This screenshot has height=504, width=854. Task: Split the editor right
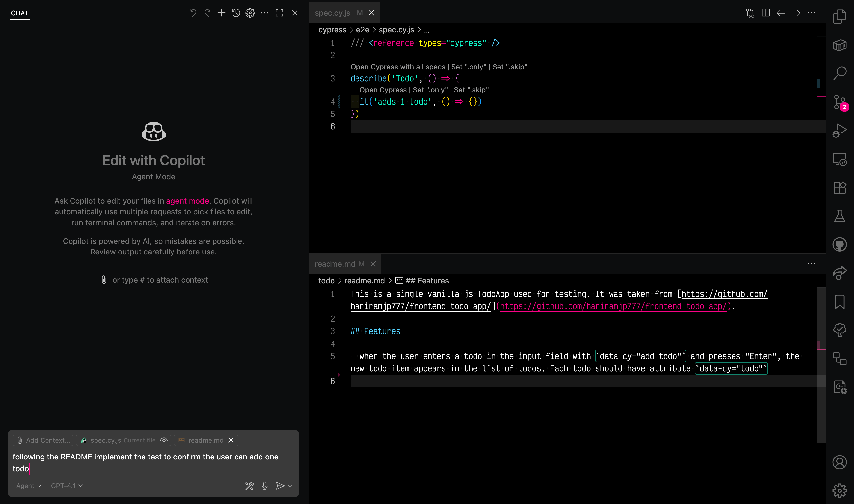[x=766, y=13]
